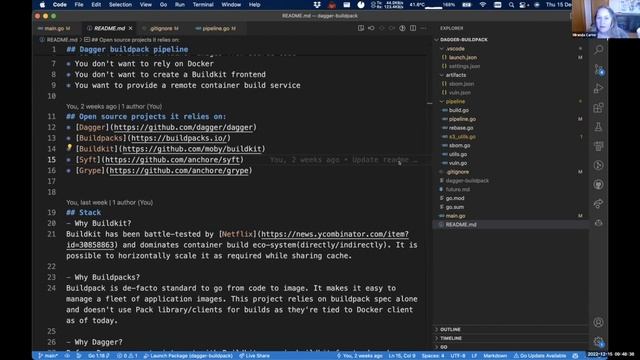
Task: Open rebase.go in the explorer
Action: [x=461, y=128]
